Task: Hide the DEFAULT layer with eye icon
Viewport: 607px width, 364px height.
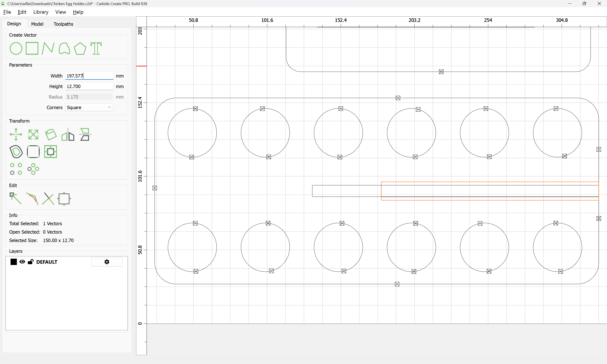Action: (22, 262)
